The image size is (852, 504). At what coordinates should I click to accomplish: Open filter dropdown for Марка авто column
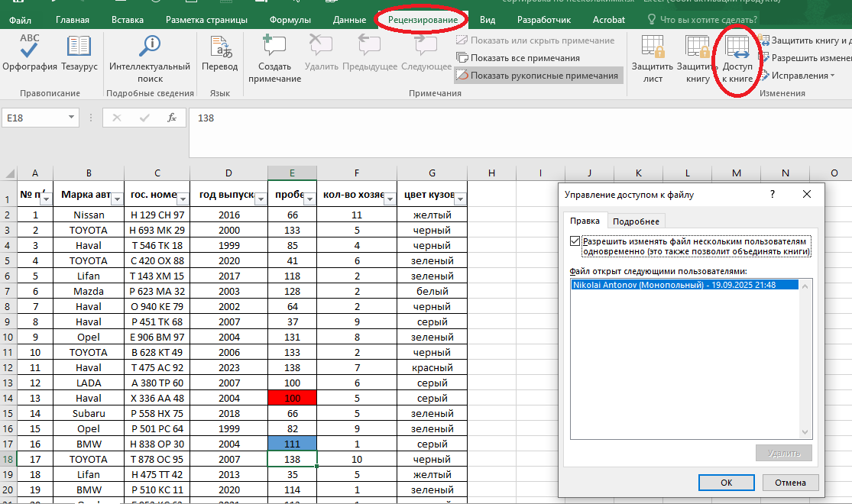pos(118,199)
